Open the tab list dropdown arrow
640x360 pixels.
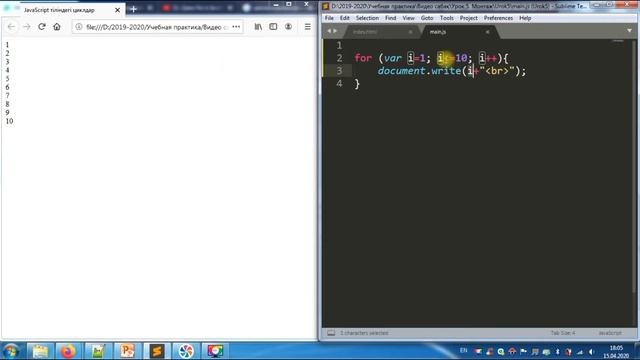click(x=629, y=31)
